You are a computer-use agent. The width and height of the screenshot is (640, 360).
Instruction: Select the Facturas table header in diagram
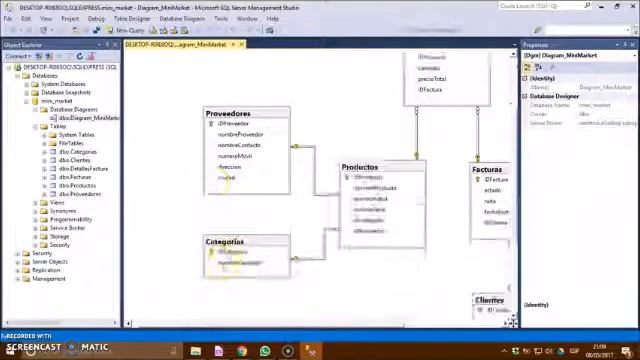point(490,169)
